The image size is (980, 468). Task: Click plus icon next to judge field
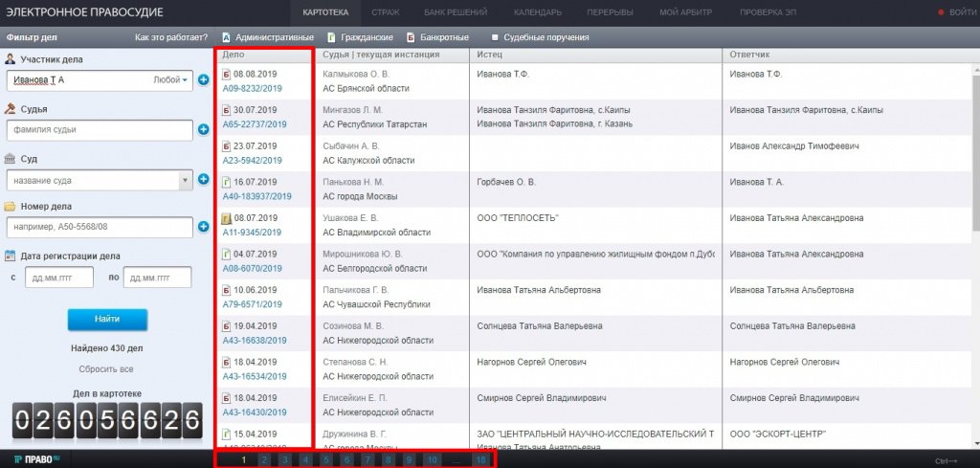[203, 129]
